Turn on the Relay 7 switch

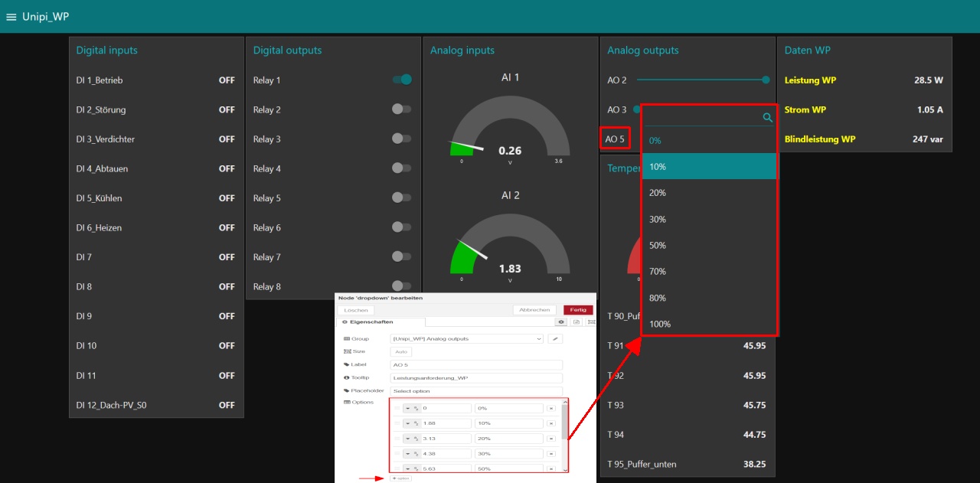402,256
